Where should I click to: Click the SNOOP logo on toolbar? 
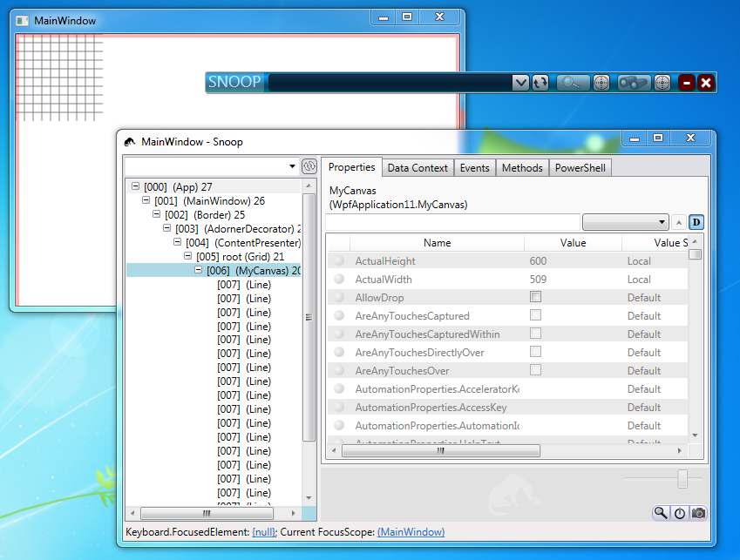[x=234, y=82]
